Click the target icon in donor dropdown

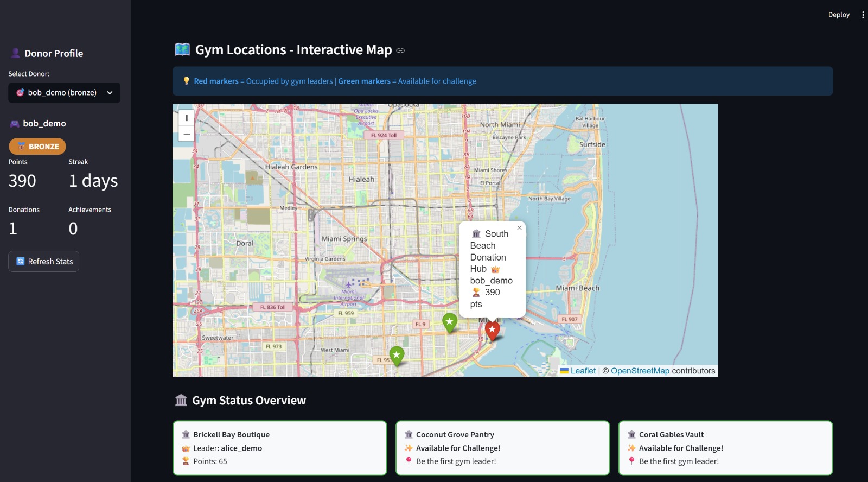click(x=20, y=93)
